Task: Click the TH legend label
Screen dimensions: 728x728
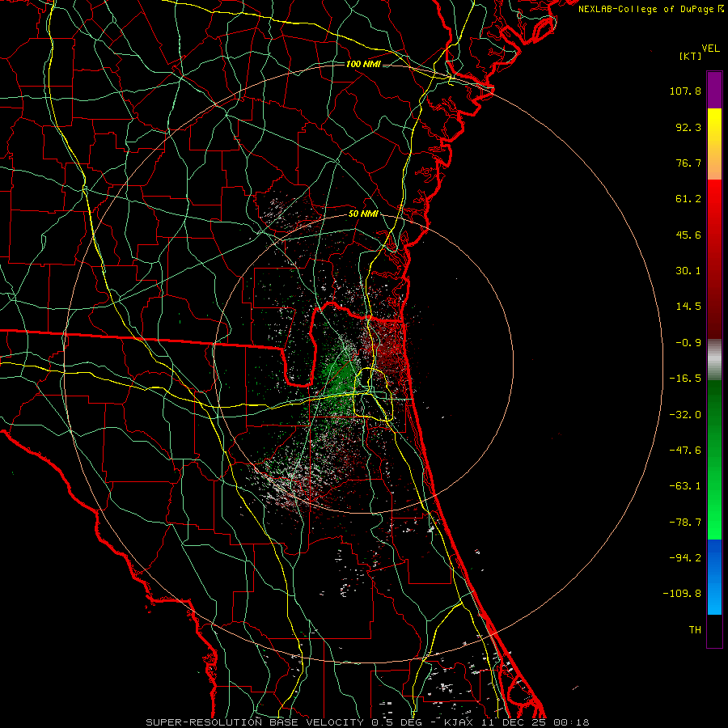Action: pos(695,630)
